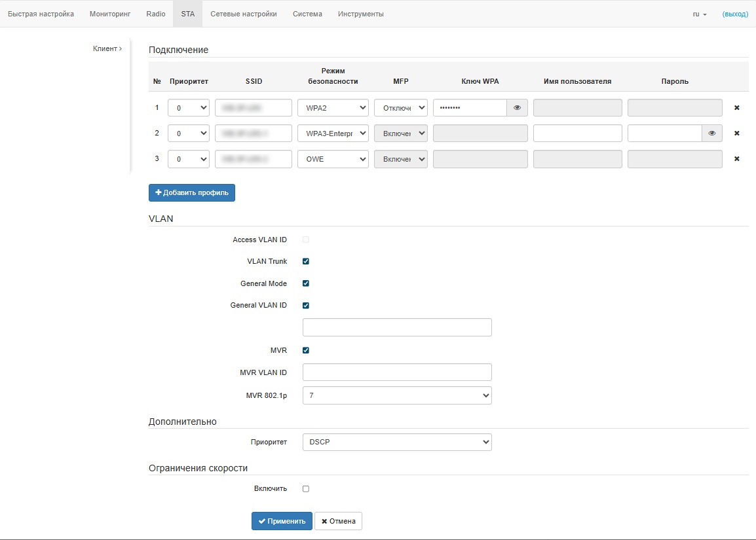Focus password field in profile 2
This screenshot has width=756, height=540.
(665, 134)
